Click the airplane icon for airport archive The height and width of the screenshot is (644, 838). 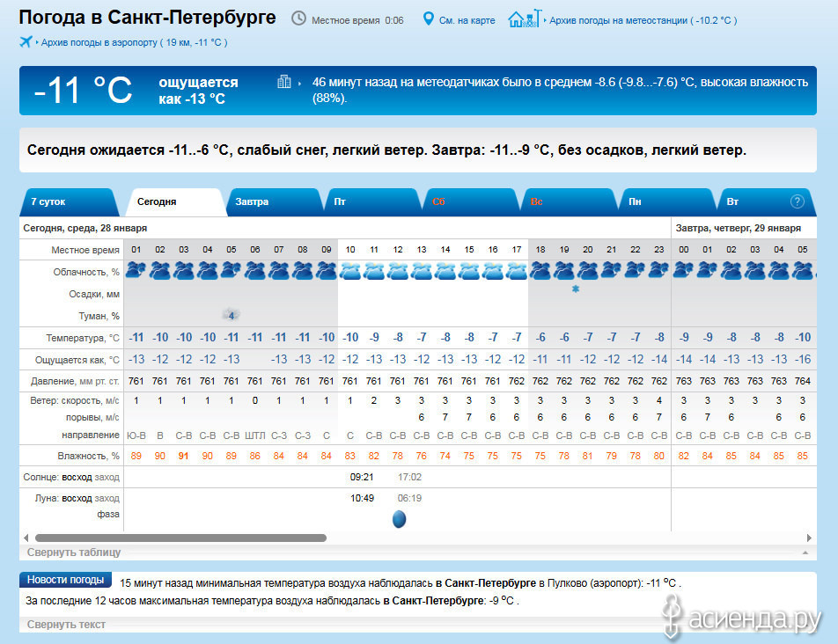25,41
